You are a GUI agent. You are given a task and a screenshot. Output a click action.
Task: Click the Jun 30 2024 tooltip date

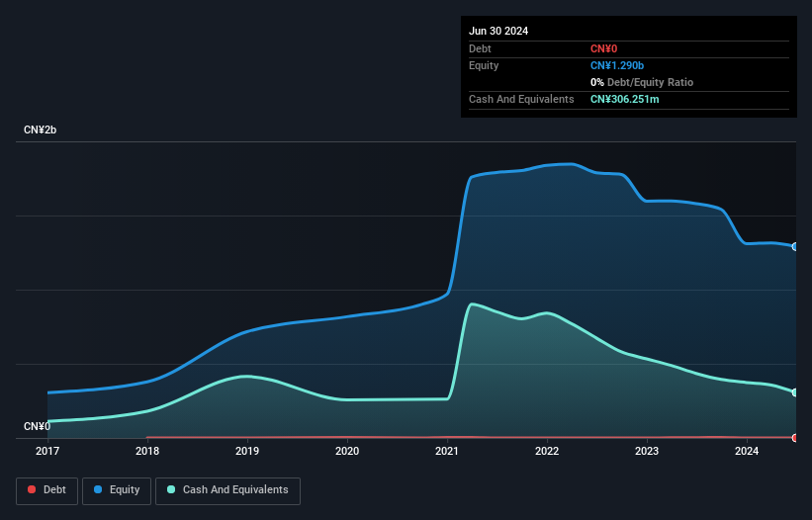click(498, 31)
